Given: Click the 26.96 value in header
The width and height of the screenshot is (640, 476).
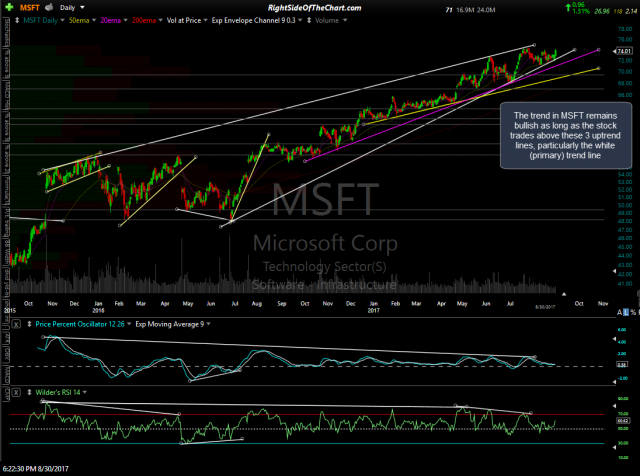Looking at the screenshot, I should (x=602, y=11).
